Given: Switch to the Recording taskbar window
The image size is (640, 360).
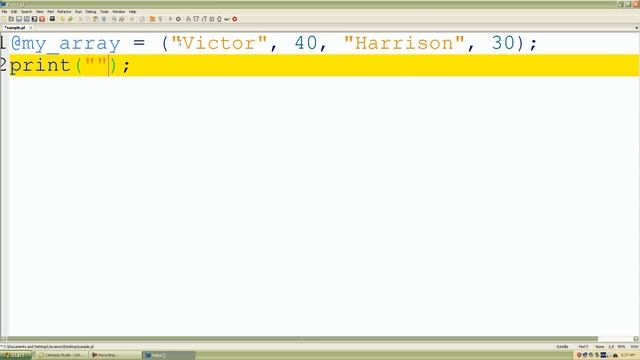Looking at the screenshot, I should tap(115, 355).
